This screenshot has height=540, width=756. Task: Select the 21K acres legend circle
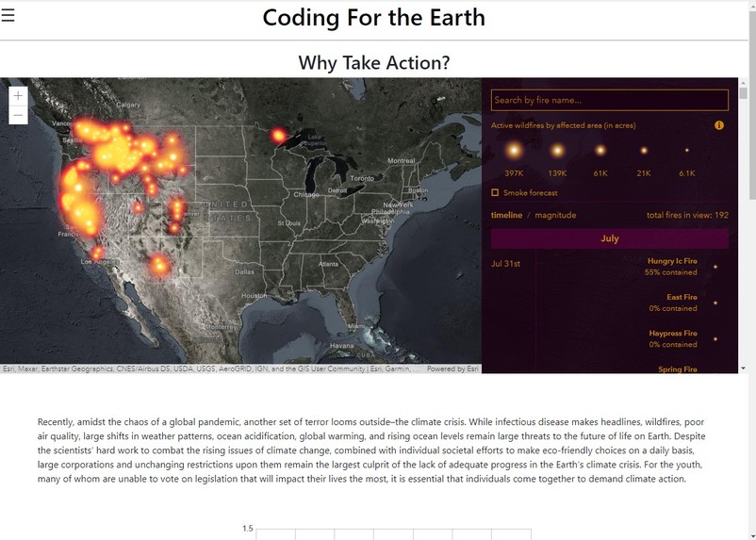644,151
